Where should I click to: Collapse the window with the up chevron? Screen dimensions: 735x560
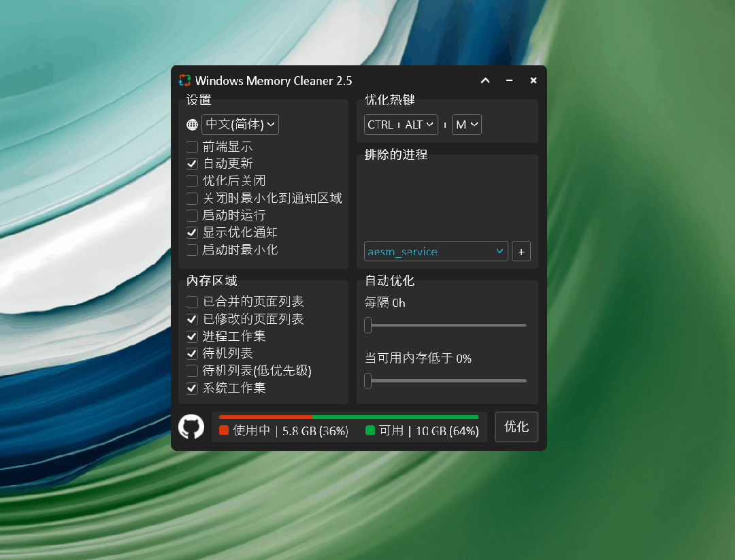[485, 80]
